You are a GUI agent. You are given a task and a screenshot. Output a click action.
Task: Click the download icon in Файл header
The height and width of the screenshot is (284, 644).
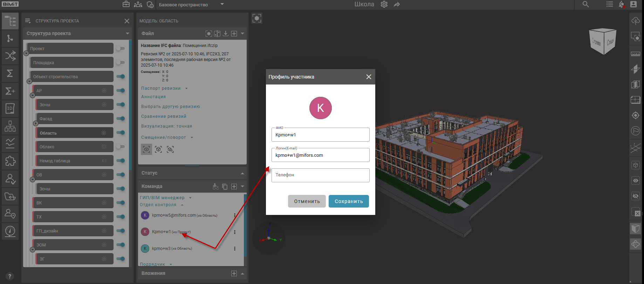click(x=226, y=33)
